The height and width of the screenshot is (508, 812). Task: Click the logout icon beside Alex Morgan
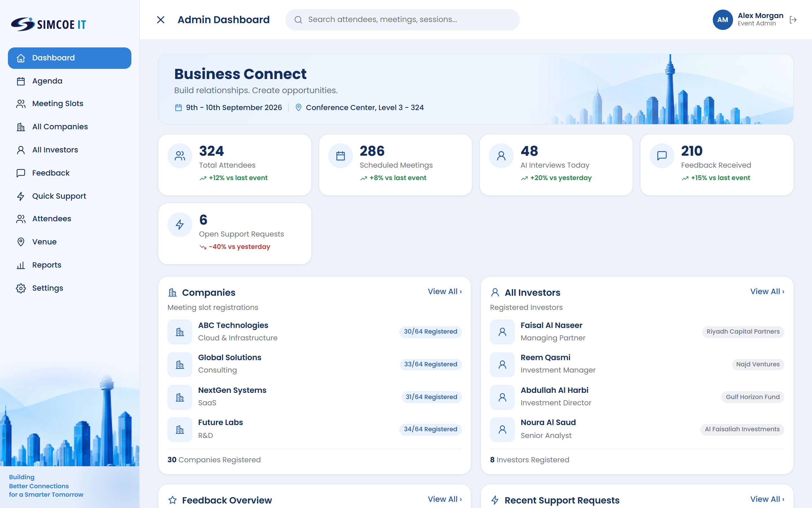793,20
